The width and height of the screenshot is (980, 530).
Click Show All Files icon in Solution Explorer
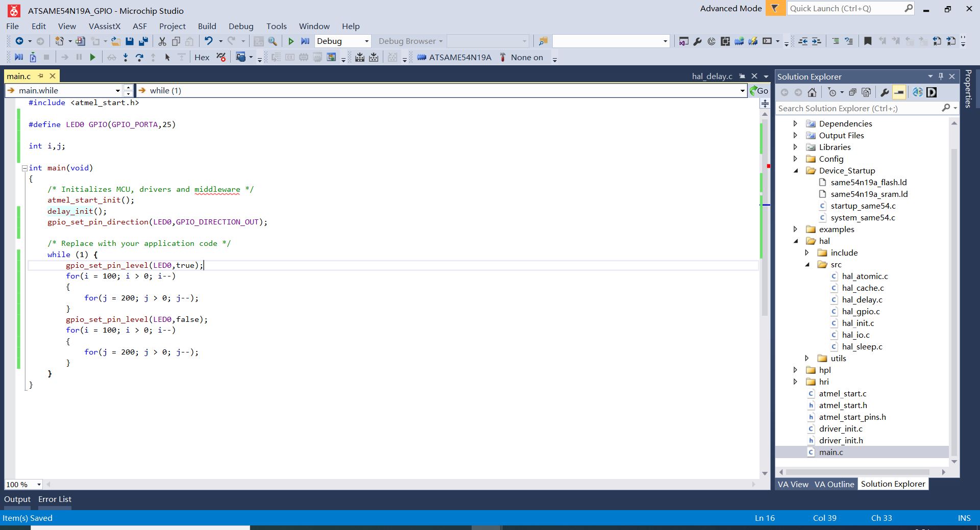click(x=866, y=92)
